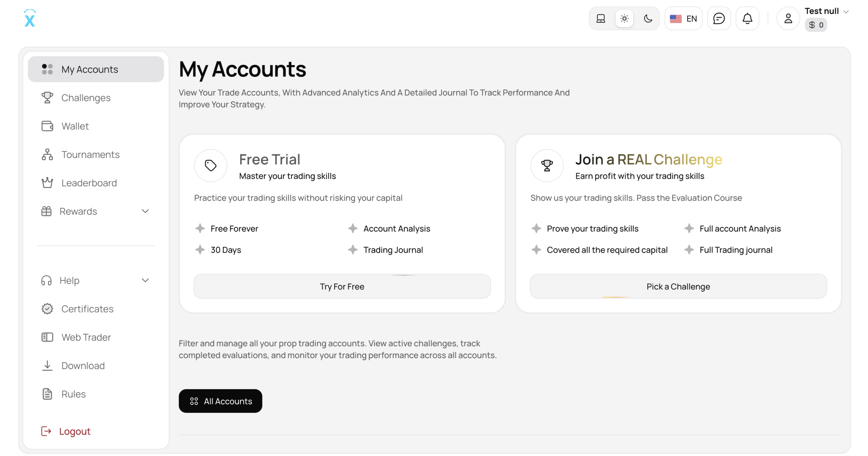Click the sparkle icon beside Full Trading journal
The image size is (868, 456).
click(689, 250)
